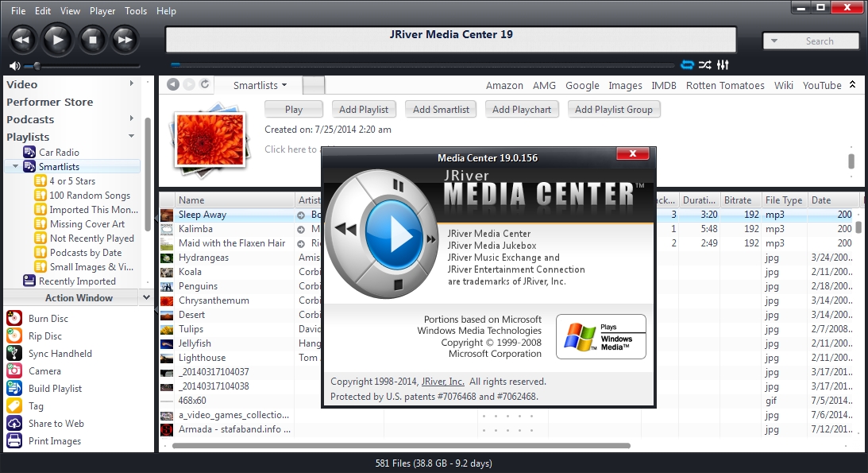Viewport: 868px width, 473px height.
Task: Skip to next track button
Action: point(125,39)
